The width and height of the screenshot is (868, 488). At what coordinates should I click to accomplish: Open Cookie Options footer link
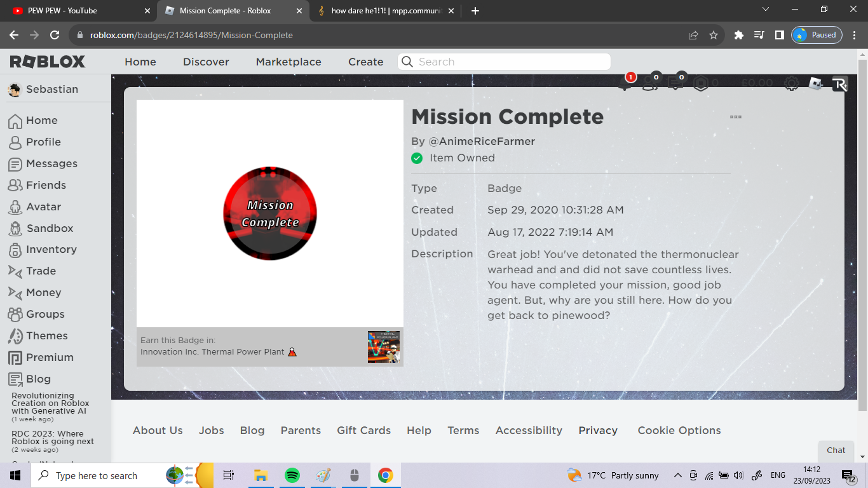tap(679, 430)
